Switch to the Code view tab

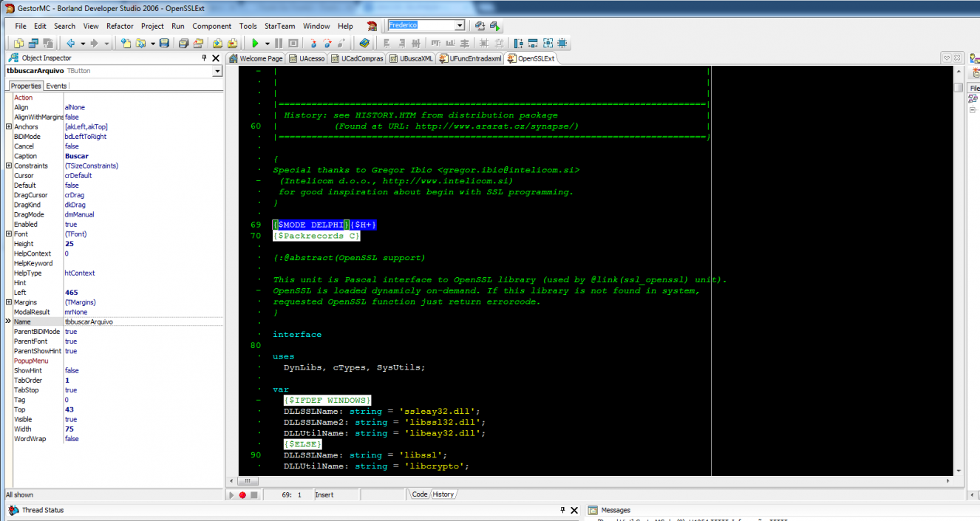pos(420,494)
